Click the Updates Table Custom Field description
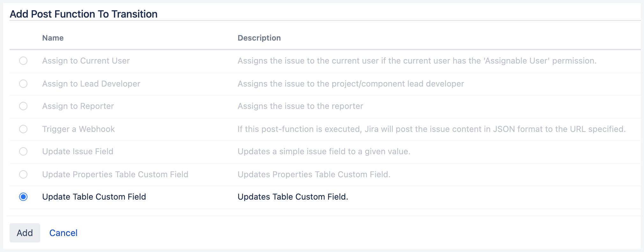644x252 pixels. (293, 197)
